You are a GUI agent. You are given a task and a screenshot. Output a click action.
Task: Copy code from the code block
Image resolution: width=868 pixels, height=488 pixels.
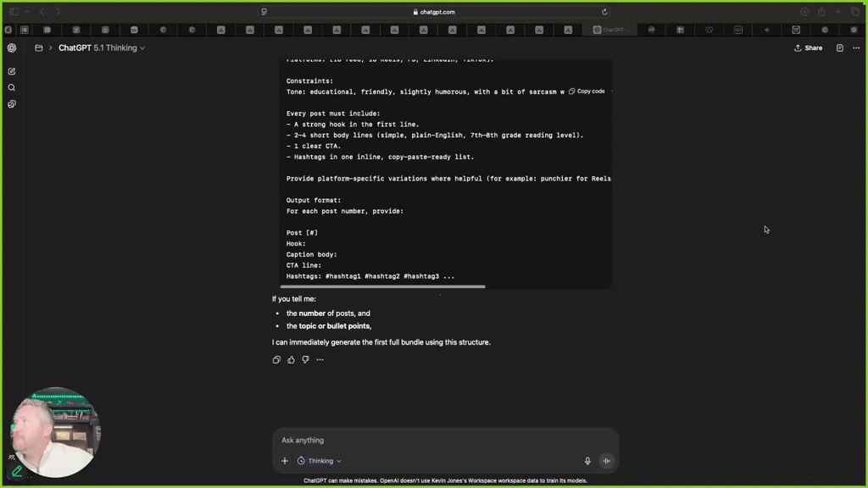(x=587, y=91)
